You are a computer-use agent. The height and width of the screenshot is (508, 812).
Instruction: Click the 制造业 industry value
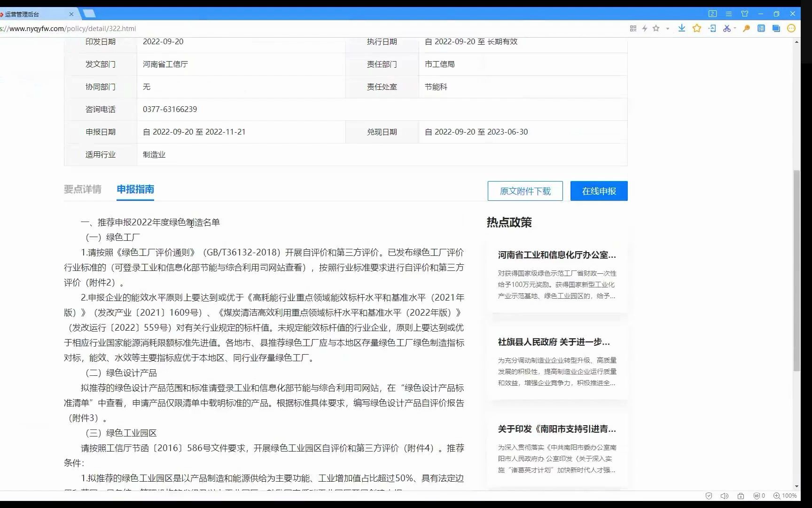pyautogui.click(x=154, y=154)
